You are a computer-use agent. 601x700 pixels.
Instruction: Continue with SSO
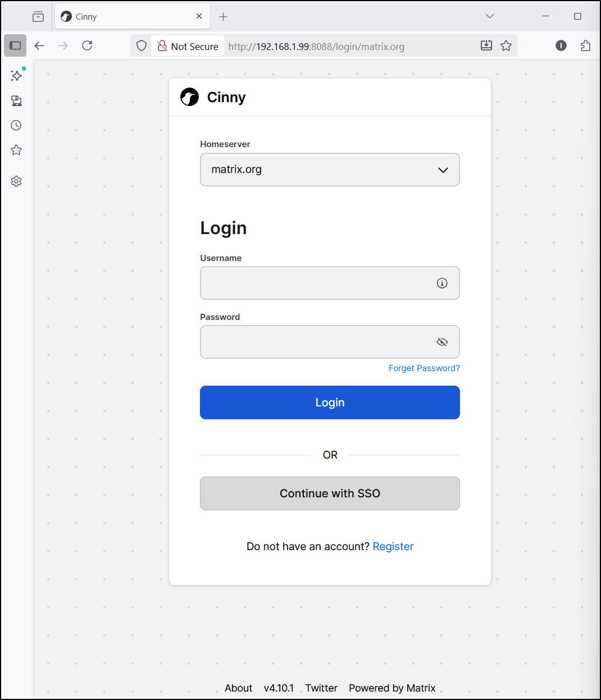(x=330, y=493)
